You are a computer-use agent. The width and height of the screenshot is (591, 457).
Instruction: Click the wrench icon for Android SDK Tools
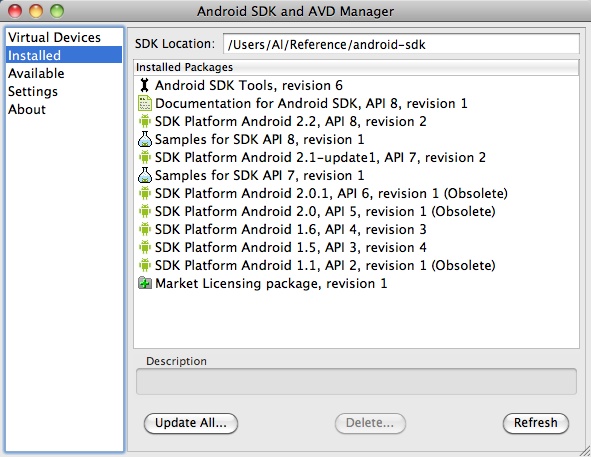click(x=144, y=85)
